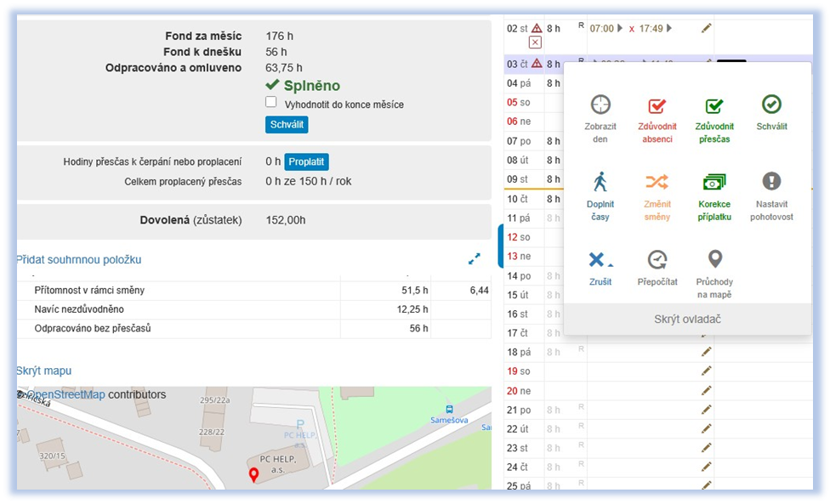
Task: Select the Zdůvodnit přesčas icon
Action: [714, 105]
